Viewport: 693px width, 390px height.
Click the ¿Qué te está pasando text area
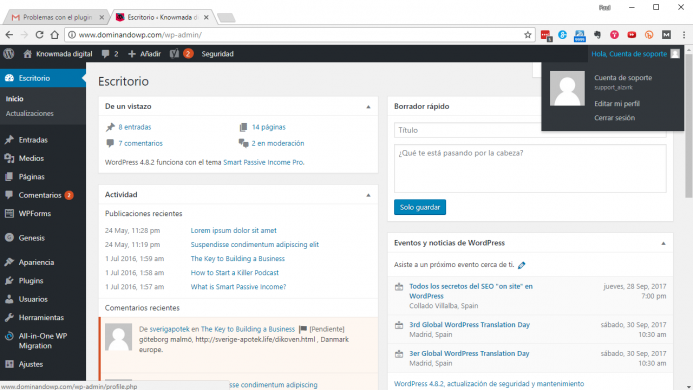pyautogui.click(x=530, y=168)
